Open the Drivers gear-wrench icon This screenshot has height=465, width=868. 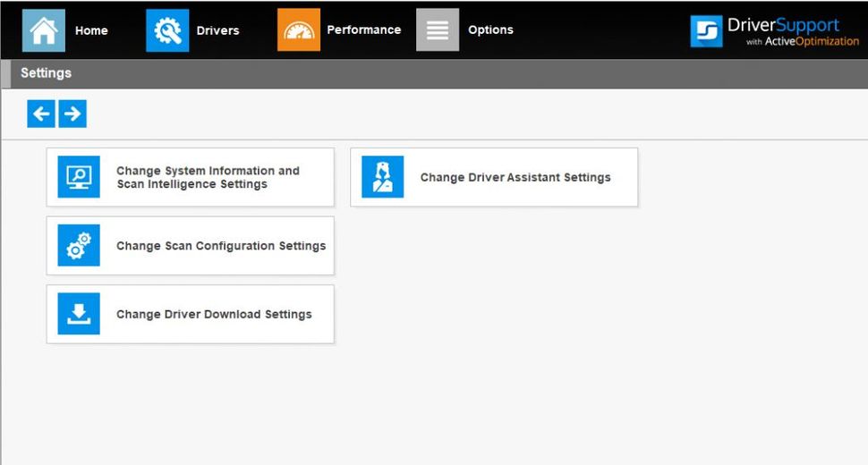(167, 30)
